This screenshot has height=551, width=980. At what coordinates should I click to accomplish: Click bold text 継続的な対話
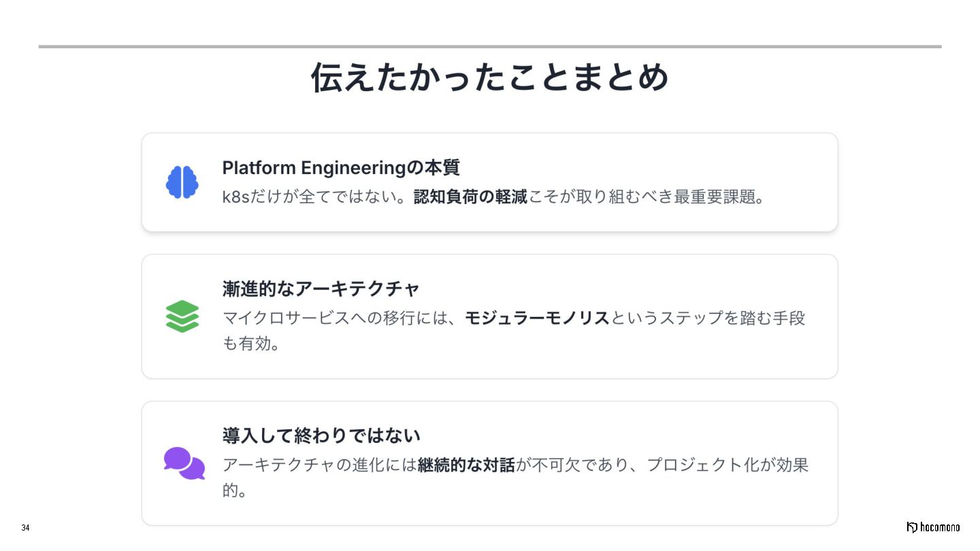pos(466,465)
